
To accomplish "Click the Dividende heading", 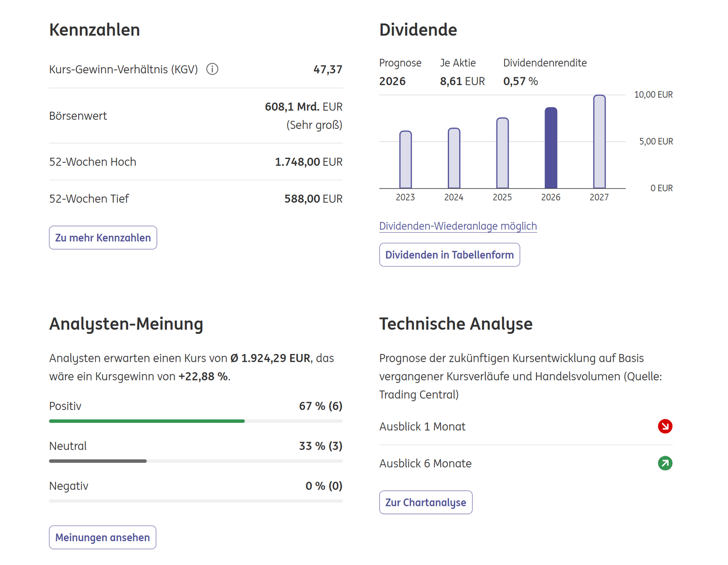I will point(418,30).
